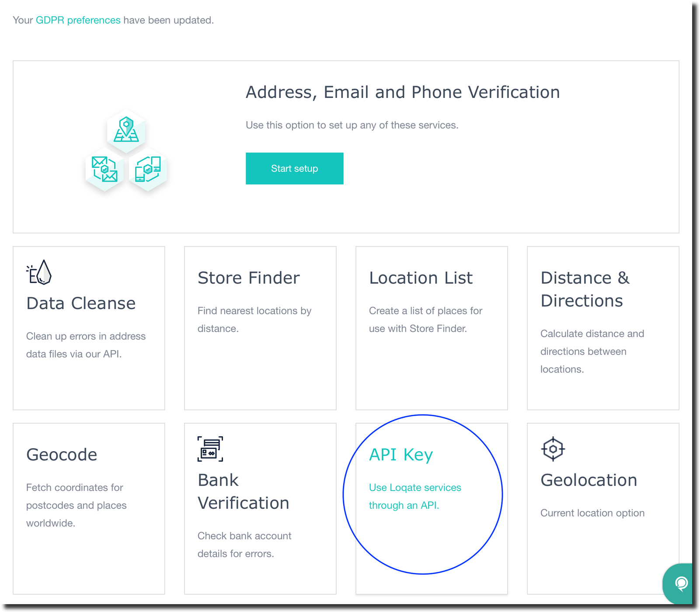The image size is (700, 612).
Task: Click the phone devices hexagon icon
Action: pos(148,169)
